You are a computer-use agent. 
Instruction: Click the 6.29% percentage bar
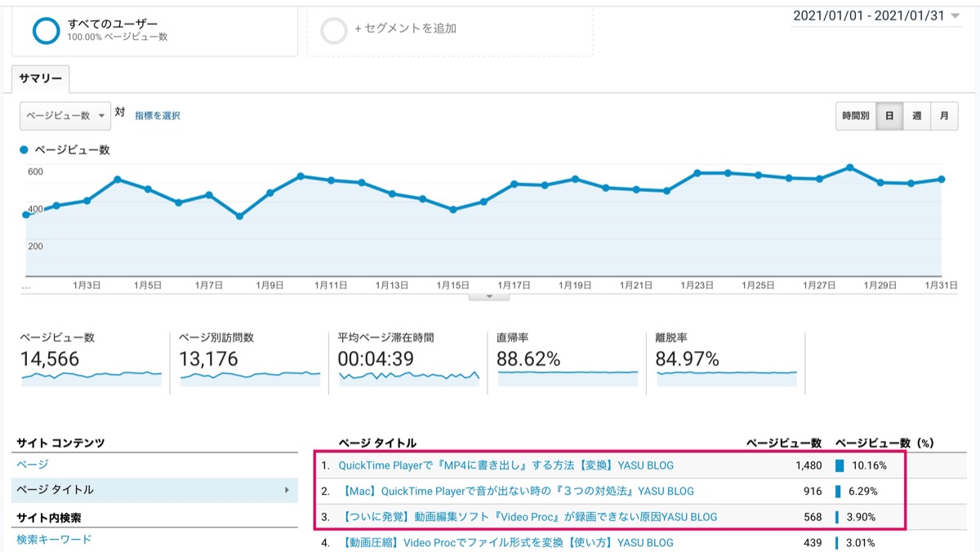click(838, 491)
